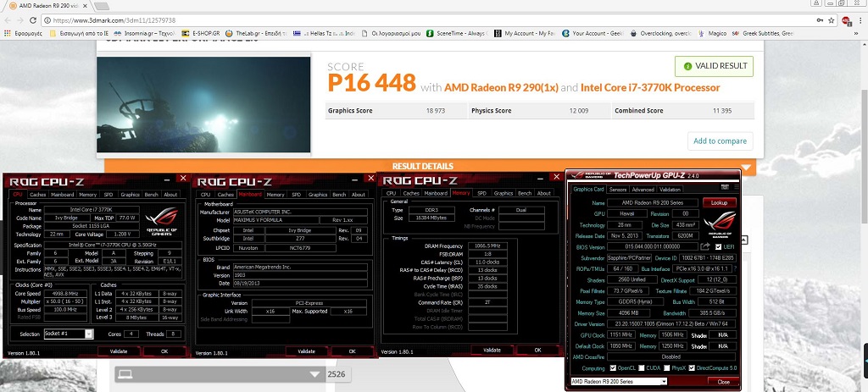
Task: Click the Lookup button in GPU-Z
Action: 719,203
